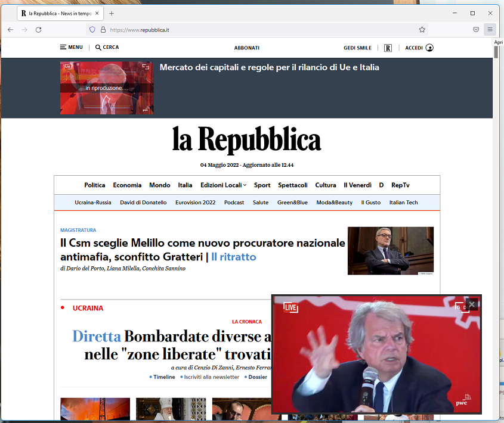Click the boxed R logo icon in header
This screenshot has height=423, width=504.
[x=388, y=48]
